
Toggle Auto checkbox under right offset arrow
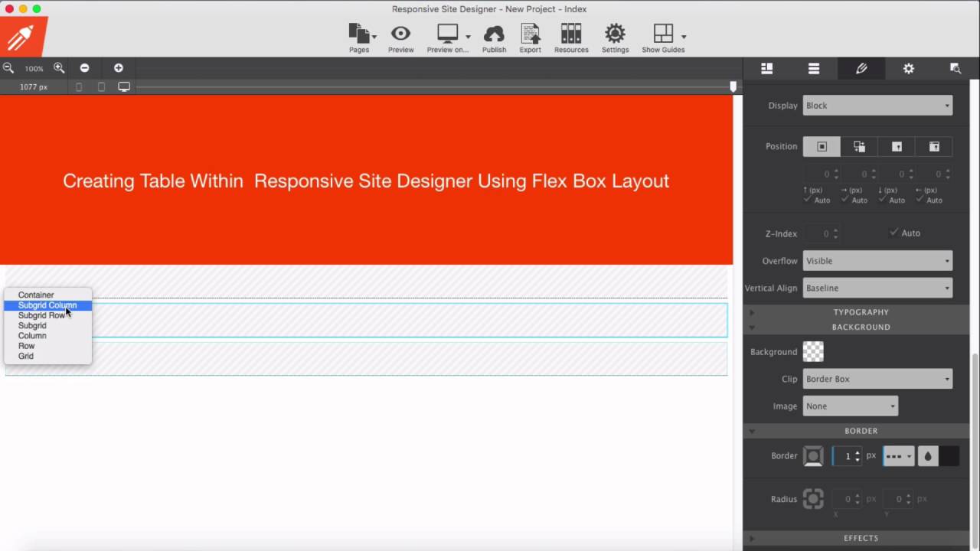pyautogui.click(x=845, y=200)
